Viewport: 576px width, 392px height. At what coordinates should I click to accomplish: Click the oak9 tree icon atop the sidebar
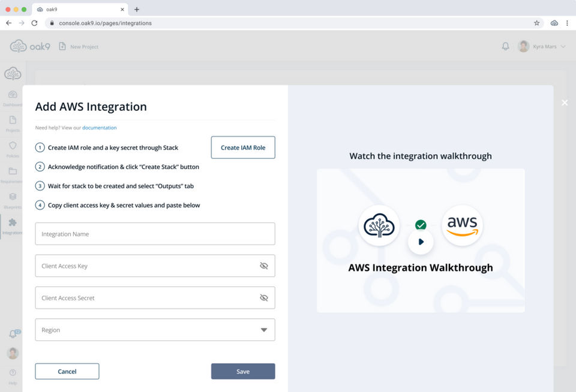[13, 73]
